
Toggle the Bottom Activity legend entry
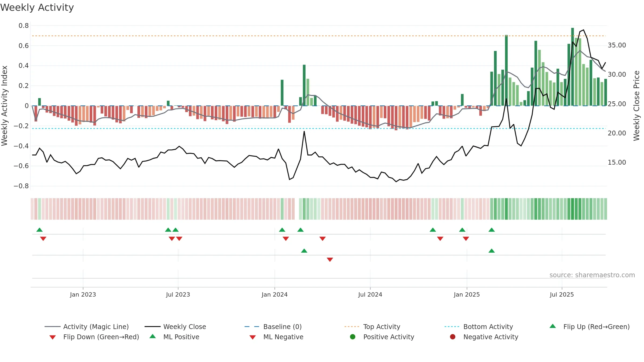pos(478,327)
